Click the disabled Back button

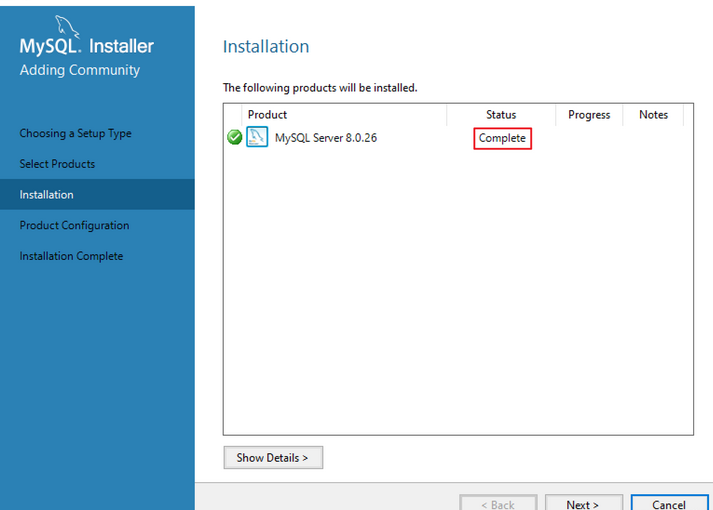(x=498, y=503)
